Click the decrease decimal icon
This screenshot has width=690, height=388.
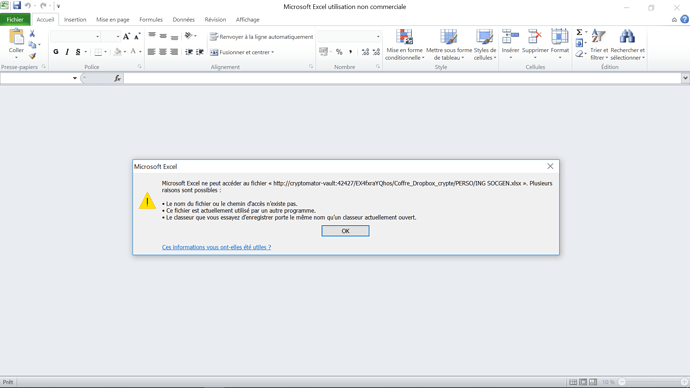click(376, 52)
